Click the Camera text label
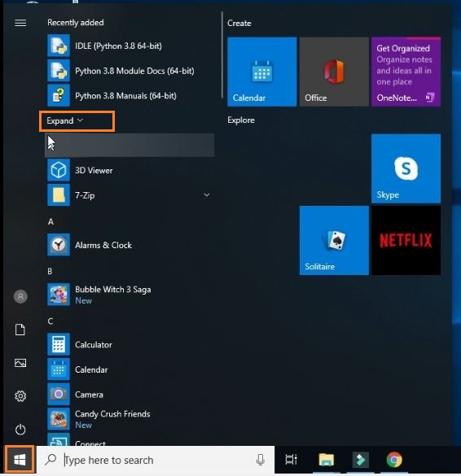Screen dimensions: 461x476 click(89, 395)
